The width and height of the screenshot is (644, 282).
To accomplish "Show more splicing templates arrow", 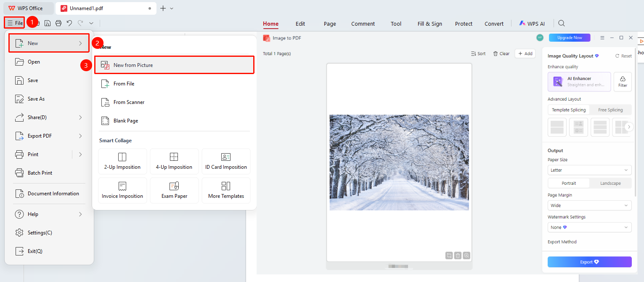I will (x=629, y=127).
